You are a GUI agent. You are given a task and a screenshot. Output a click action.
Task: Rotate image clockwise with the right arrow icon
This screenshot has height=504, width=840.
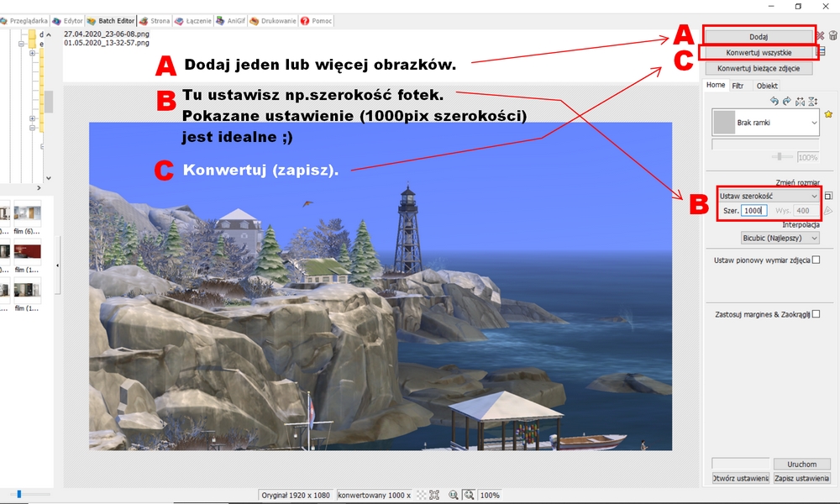(x=786, y=101)
